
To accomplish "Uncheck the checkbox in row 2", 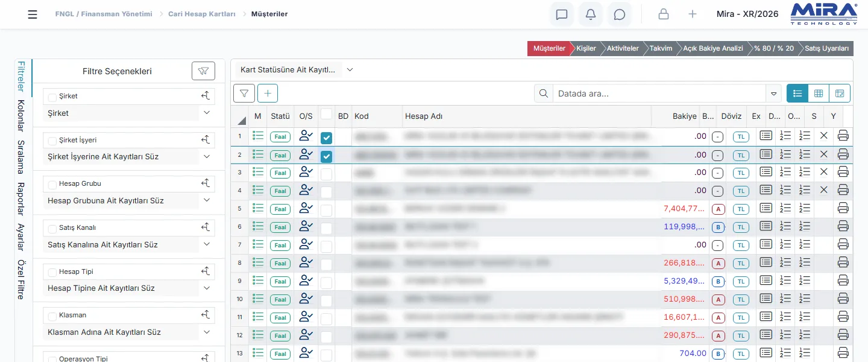I will (326, 156).
